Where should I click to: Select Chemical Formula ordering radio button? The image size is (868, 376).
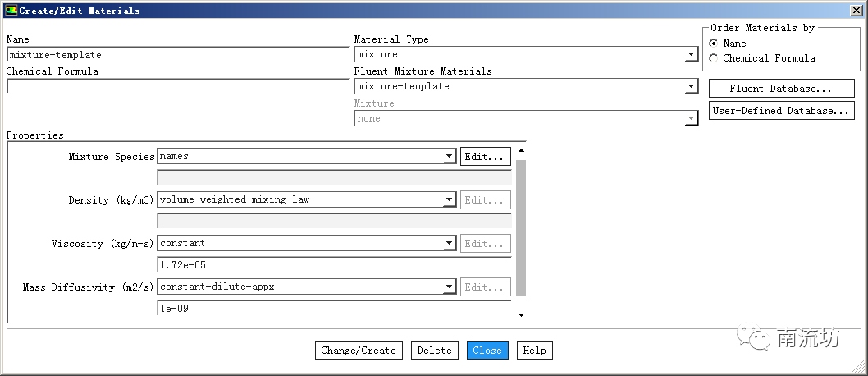(714, 58)
